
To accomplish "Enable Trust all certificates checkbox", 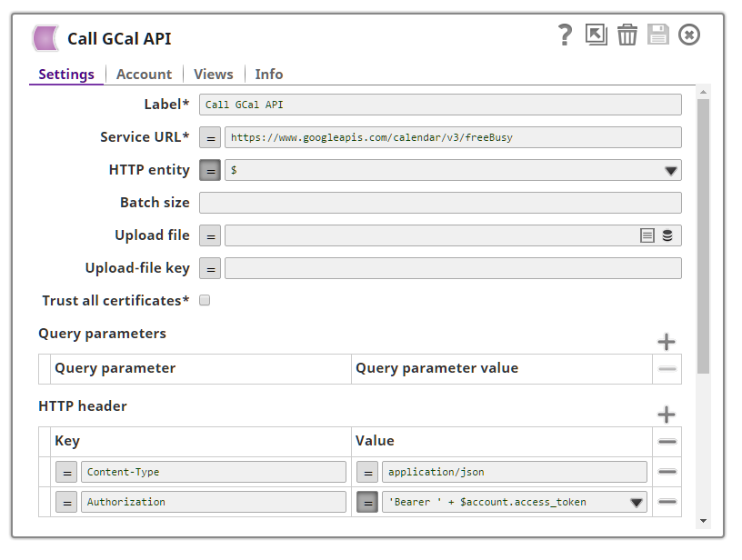I will (x=205, y=300).
